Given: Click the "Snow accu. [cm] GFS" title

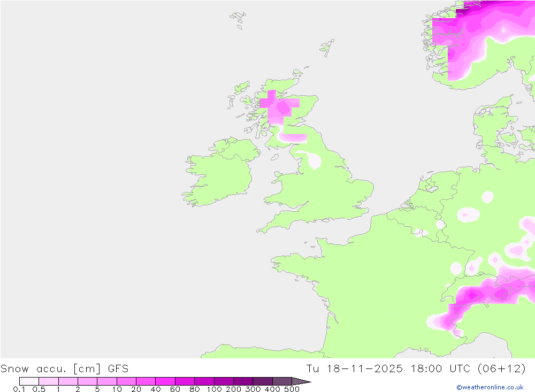Looking at the screenshot, I should click(x=65, y=369).
